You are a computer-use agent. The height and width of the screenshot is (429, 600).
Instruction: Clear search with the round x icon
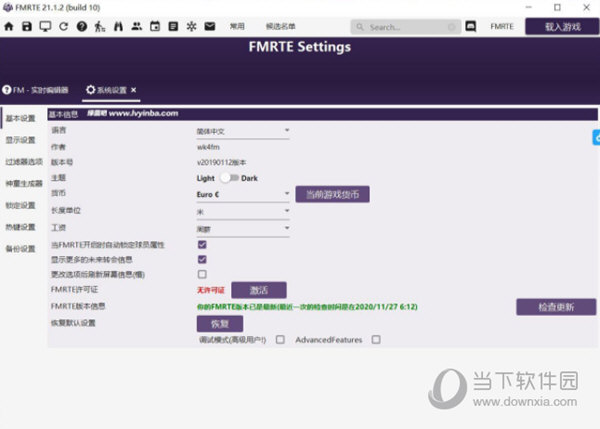pyautogui.click(x=452, y=27)
